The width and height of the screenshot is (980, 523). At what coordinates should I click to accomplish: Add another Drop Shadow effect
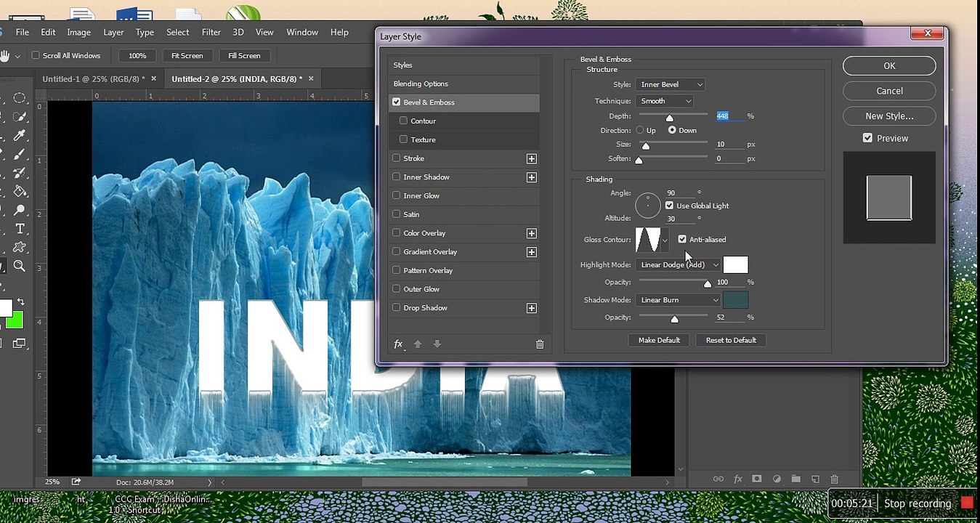[x=532, y=308]
